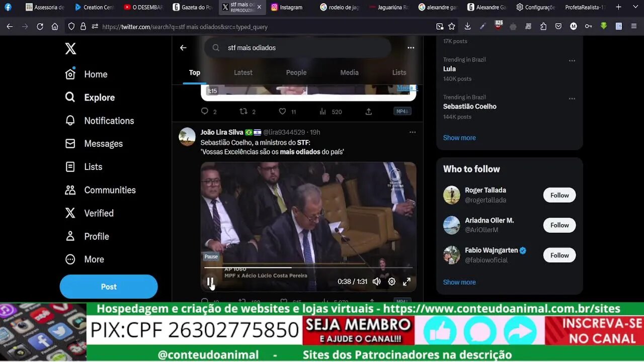Open João Lira Silva's profile avatar

point(187,137)
